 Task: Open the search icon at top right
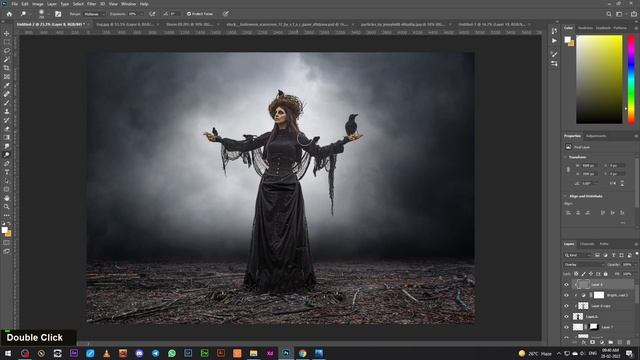609,14
